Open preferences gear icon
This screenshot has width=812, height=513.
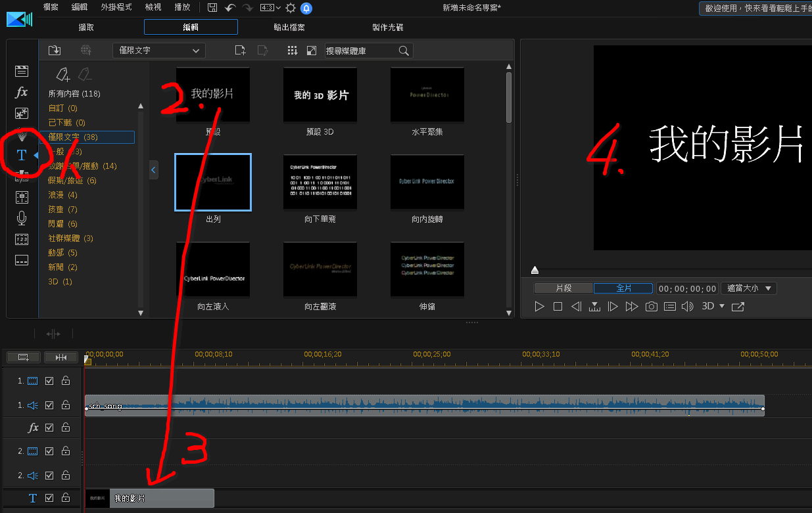point(291,7)
